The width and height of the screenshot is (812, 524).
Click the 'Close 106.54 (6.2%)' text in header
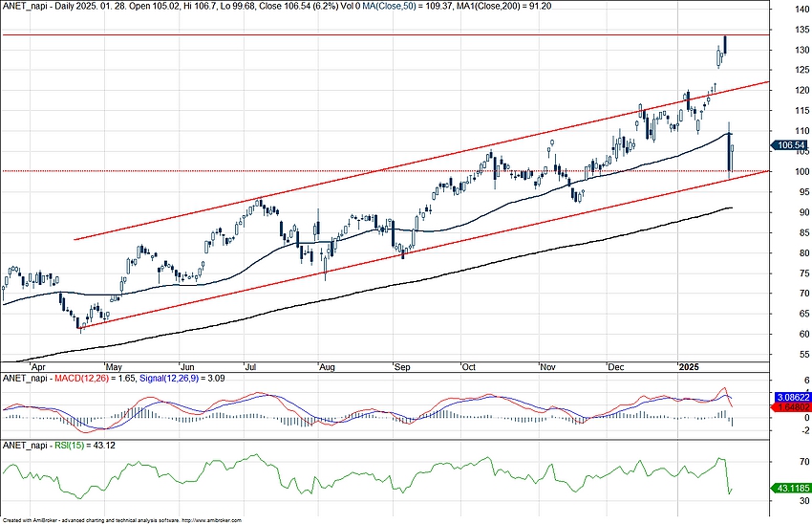click(x=297, y=6)
